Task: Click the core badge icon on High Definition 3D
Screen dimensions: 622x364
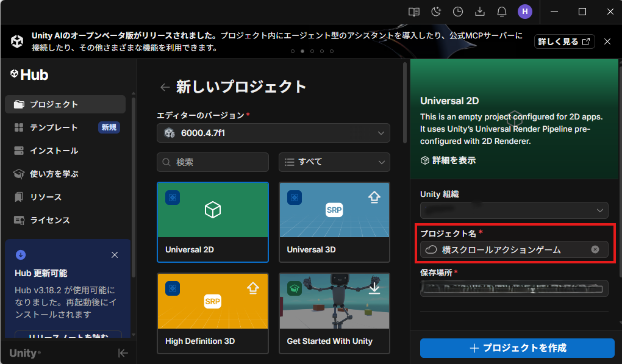Action: point(173,288)
